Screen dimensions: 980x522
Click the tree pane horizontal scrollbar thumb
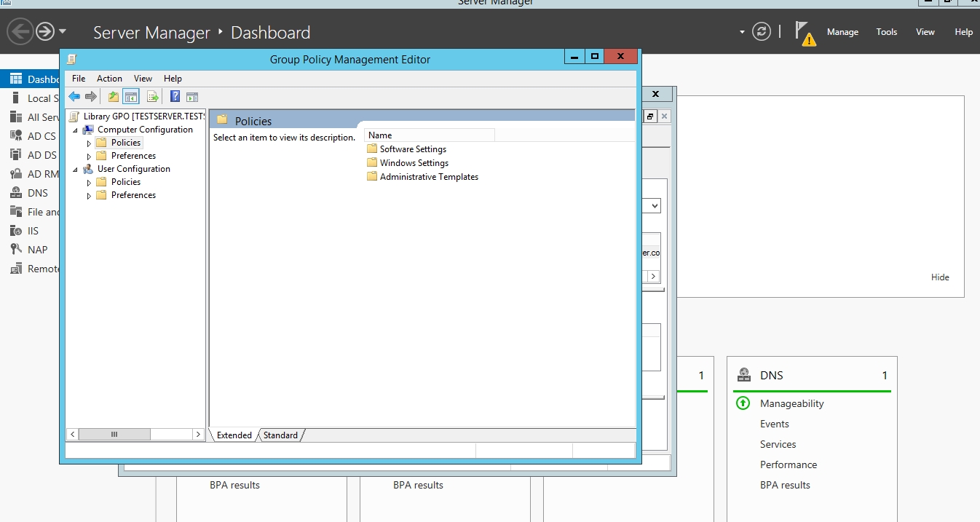[114, 434]
